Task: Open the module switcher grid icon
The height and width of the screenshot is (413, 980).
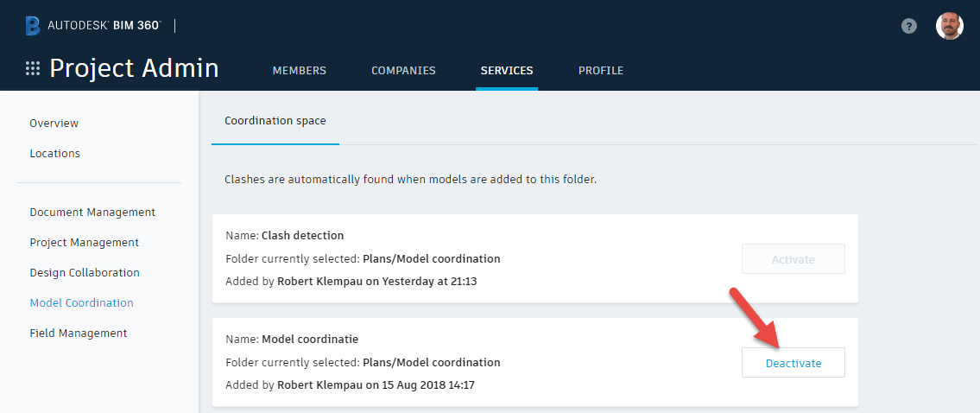Action: coord(33,68)
